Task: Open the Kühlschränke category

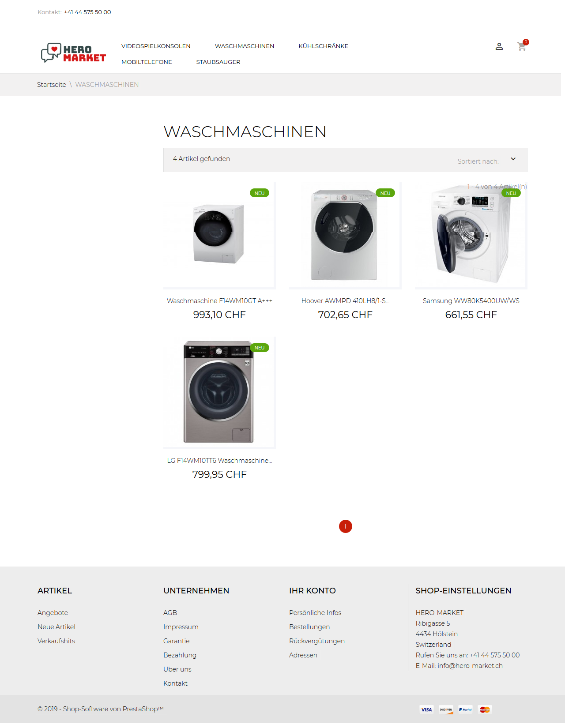Action: [x=323, y=46]
